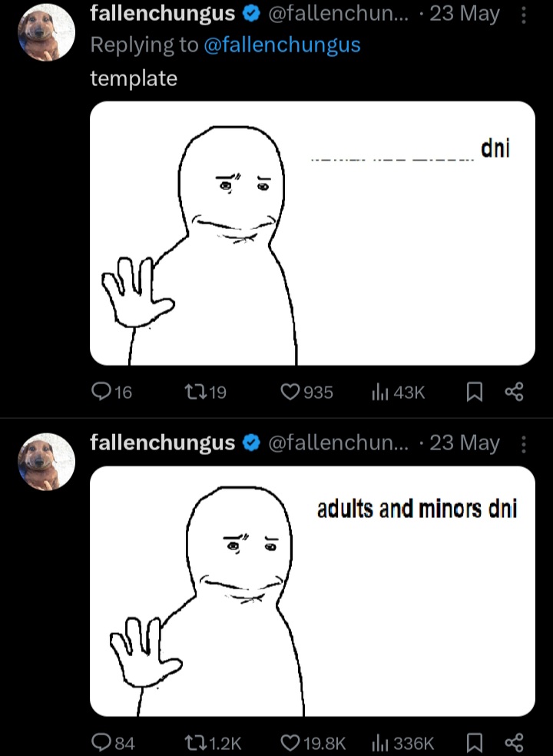Share the template tweet
Image resolution: width=553 pixels, height=756 pixels.
[514, 393]
